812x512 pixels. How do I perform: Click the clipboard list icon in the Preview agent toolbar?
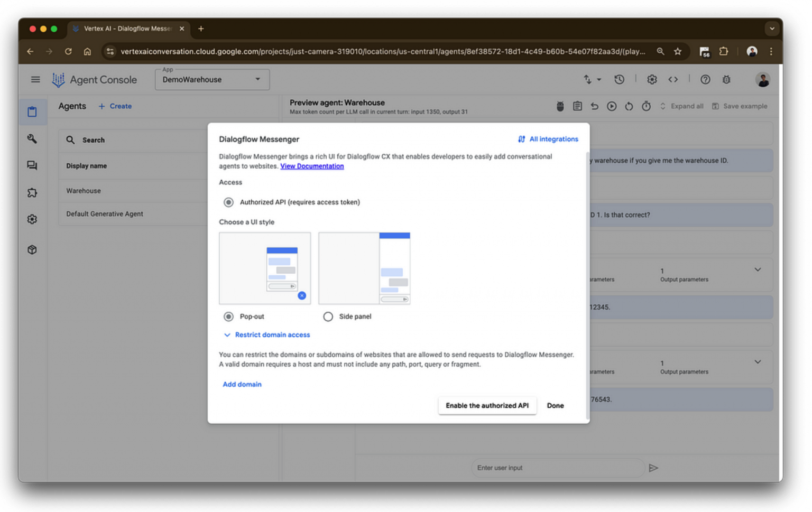coord(577,106)
